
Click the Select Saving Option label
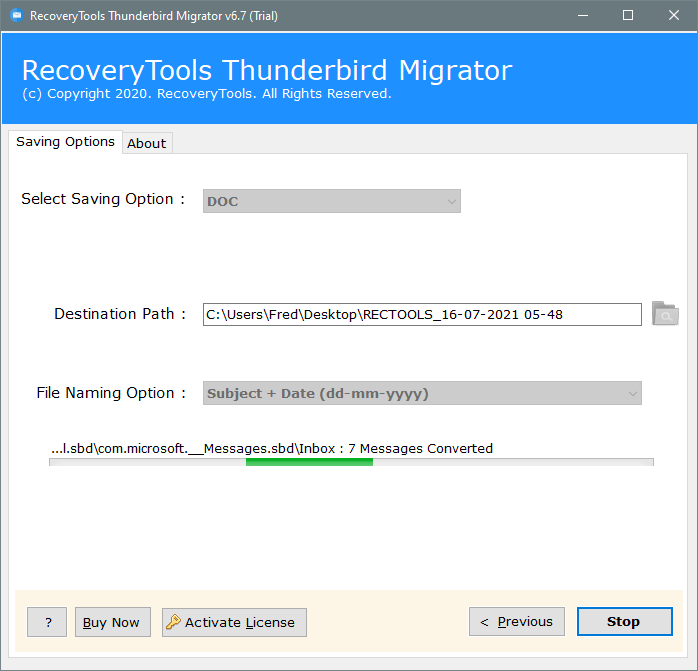pyautogui.click(x=103, y=199)
